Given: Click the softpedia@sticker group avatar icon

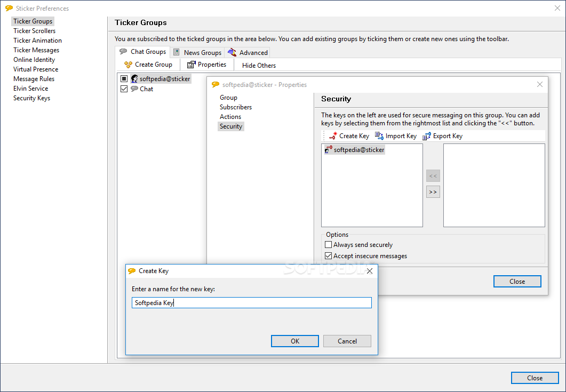Looking at the screenshot, I should (x=134, y=79).
